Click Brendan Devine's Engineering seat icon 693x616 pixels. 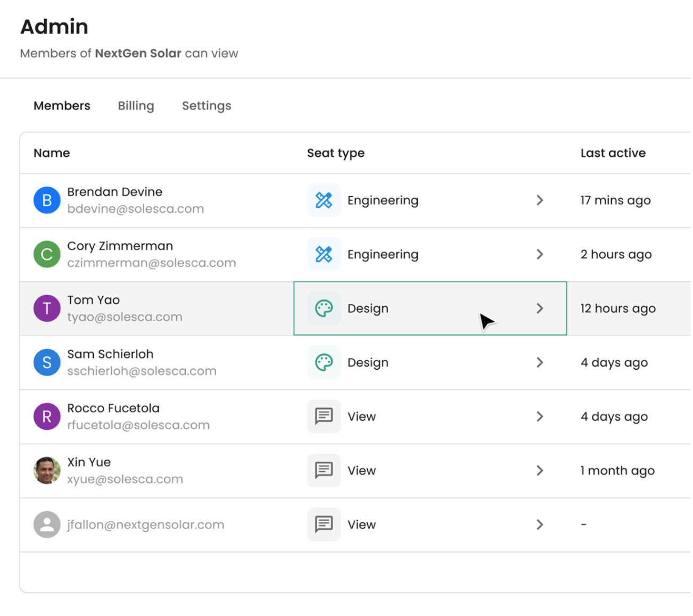click(324, 201)
